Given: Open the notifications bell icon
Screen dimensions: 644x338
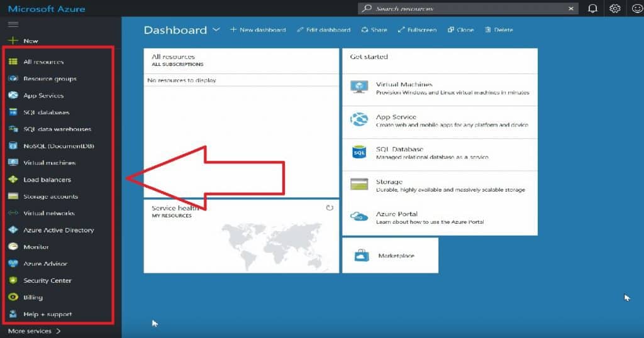Looking at the screenshot, I should coord(592,9).
